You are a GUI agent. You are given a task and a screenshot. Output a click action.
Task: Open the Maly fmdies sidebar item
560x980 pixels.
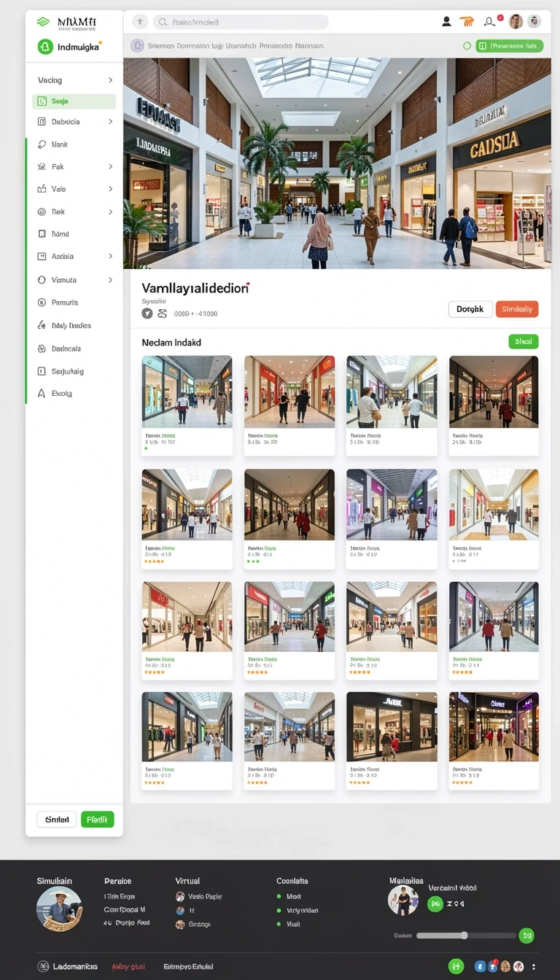(x=71, y=326)
